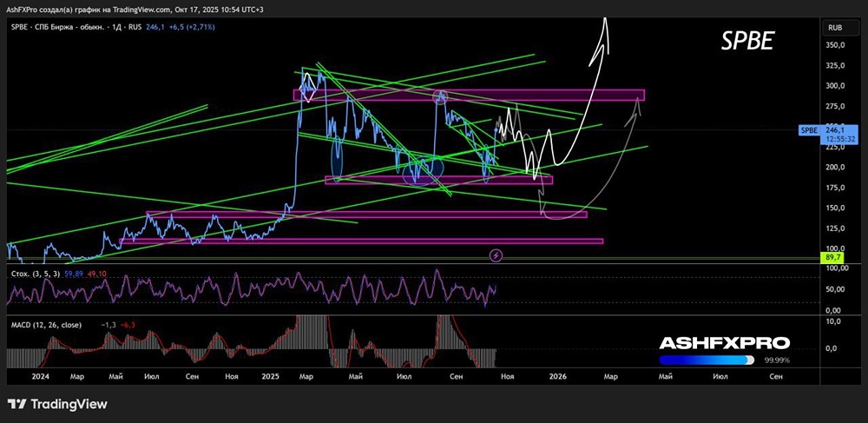Click Stochastic value 49,10

[x=96, y=273]
